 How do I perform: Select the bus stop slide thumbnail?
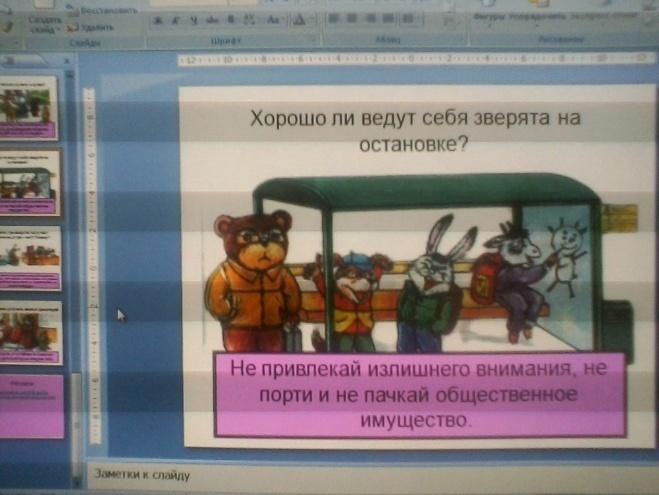coord(29,183)
